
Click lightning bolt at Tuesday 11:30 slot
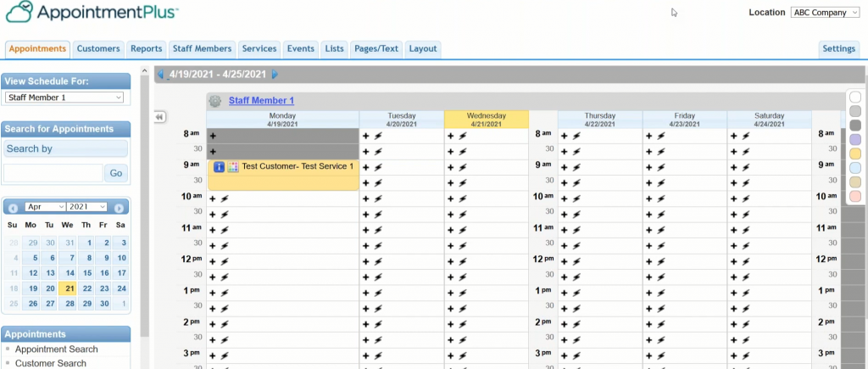[x=377, y=245]
